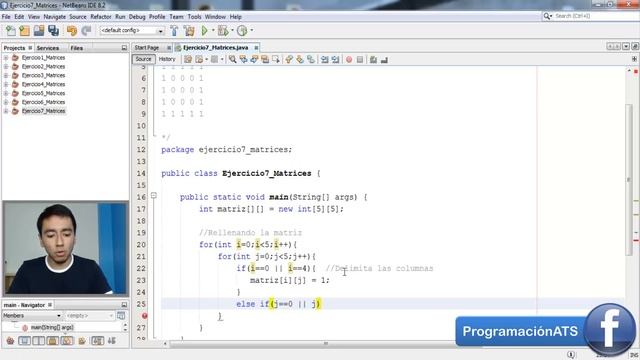Viewport: 640px width, 360px height.
Task: Click the Undo toolbar icon
Action: (72, 31)
